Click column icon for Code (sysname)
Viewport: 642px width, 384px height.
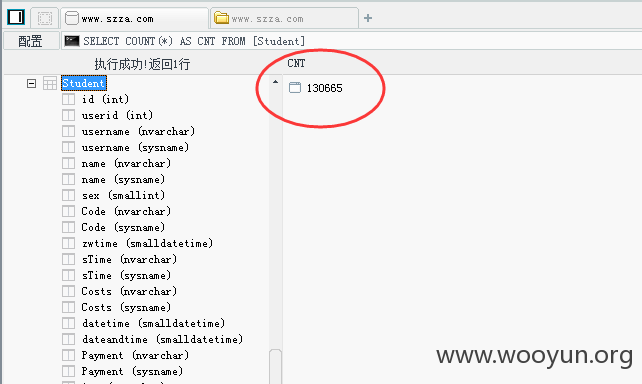(x=68, y=227)
